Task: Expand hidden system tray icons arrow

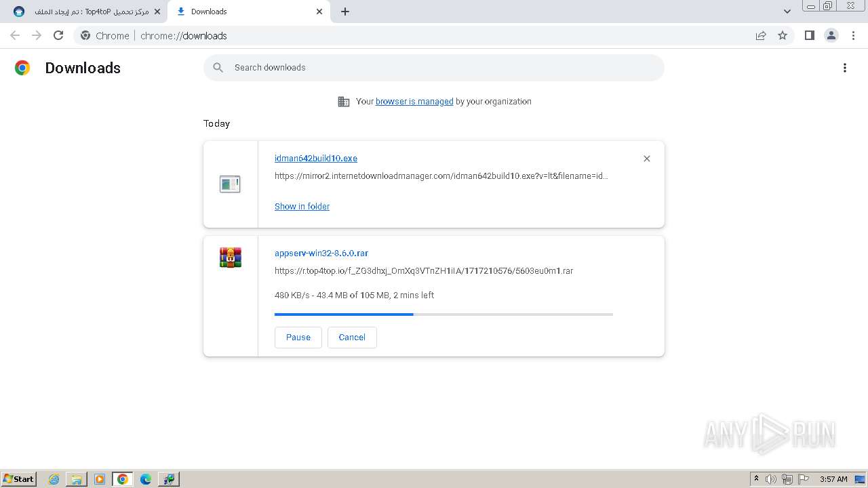Action: (756, 479)
